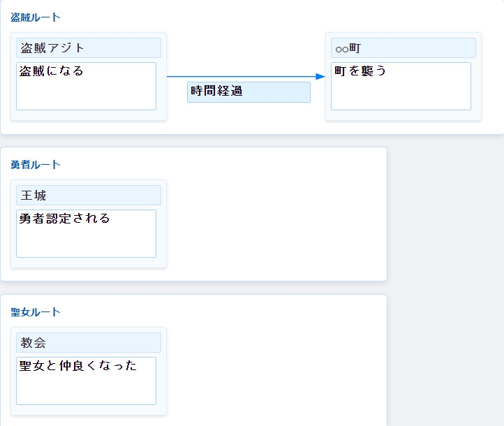504x426 pixels.
Task: Click the 盗賊になる description text box
Action: pos(86,86)
